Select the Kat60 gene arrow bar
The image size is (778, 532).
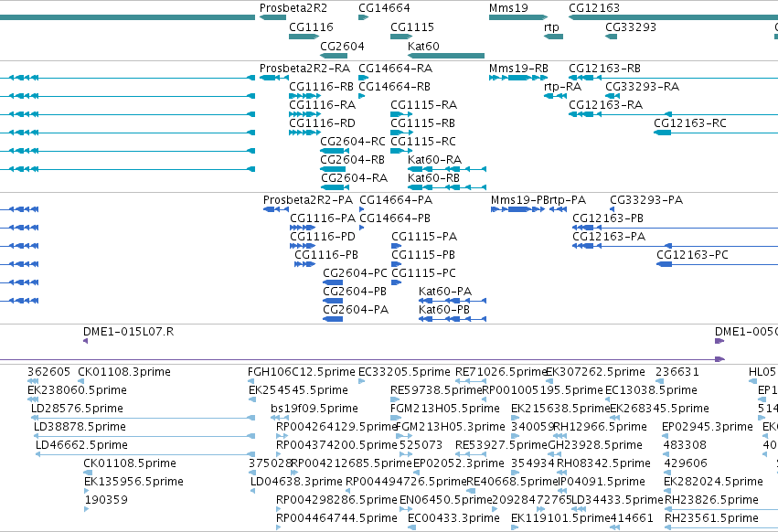point(445,56)
